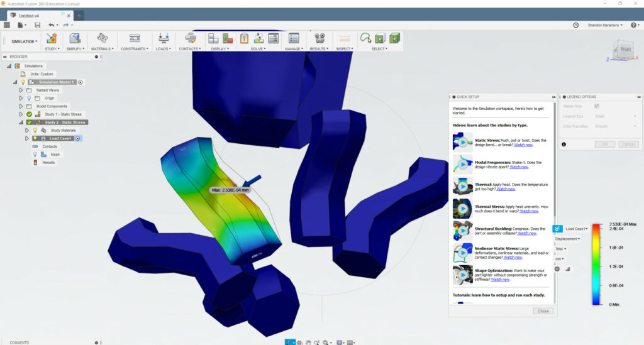
Task: Close the Quick Setup panel
Action: [543, 311]
